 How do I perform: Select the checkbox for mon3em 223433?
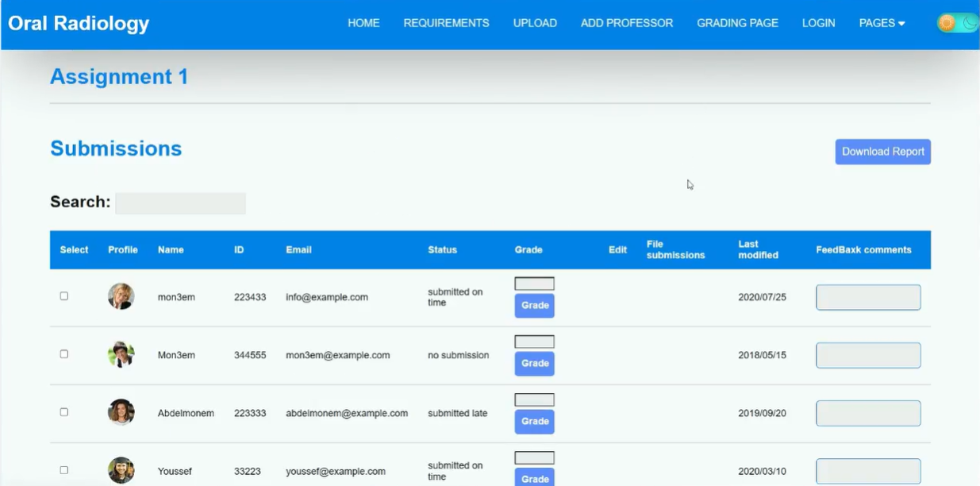tap(64, 296)
